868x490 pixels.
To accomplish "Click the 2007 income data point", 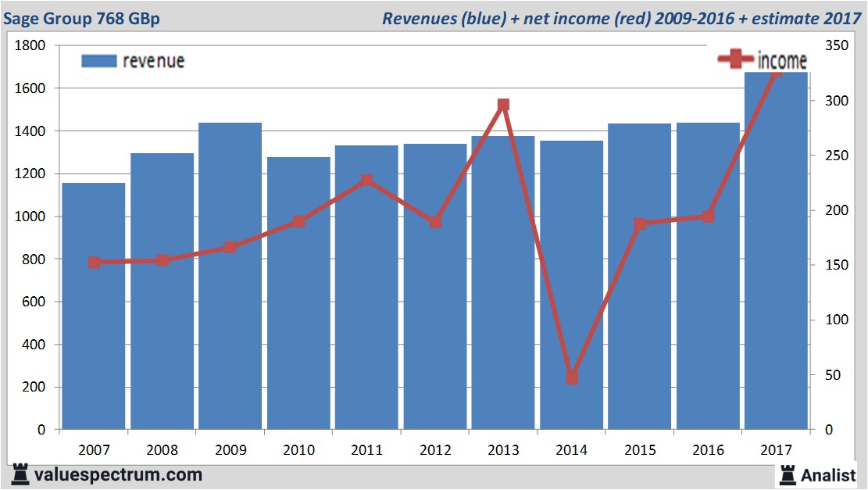I will tap(94, 263).
